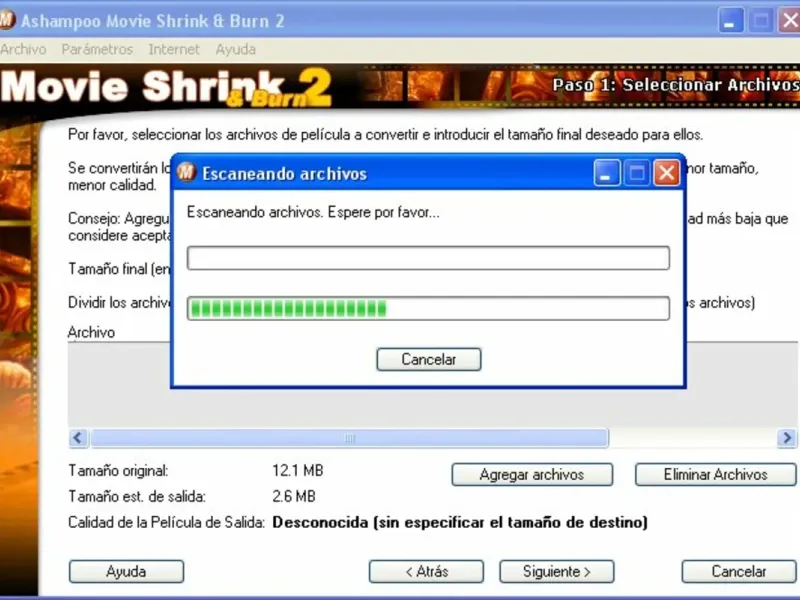Click the 'Escaneando archivos. Espere por favor...' message
The width and height of the screenshot is (800, 600).
(x=313, y=212)
